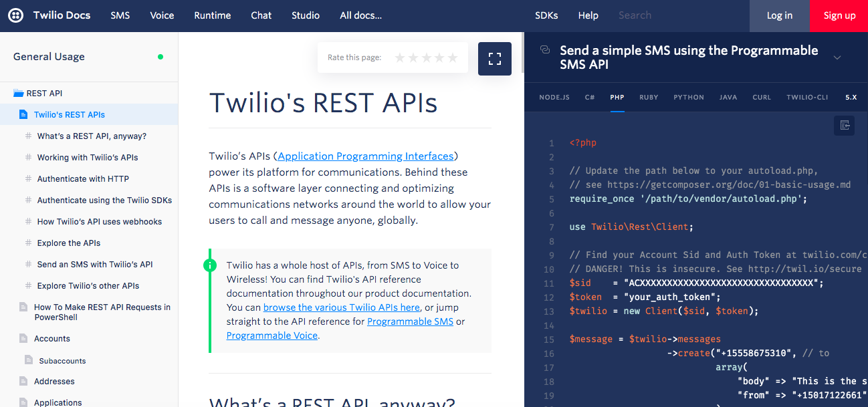Click the Twilio logo icon
This screenshot has width=868, height=407.
pos(15,15)
